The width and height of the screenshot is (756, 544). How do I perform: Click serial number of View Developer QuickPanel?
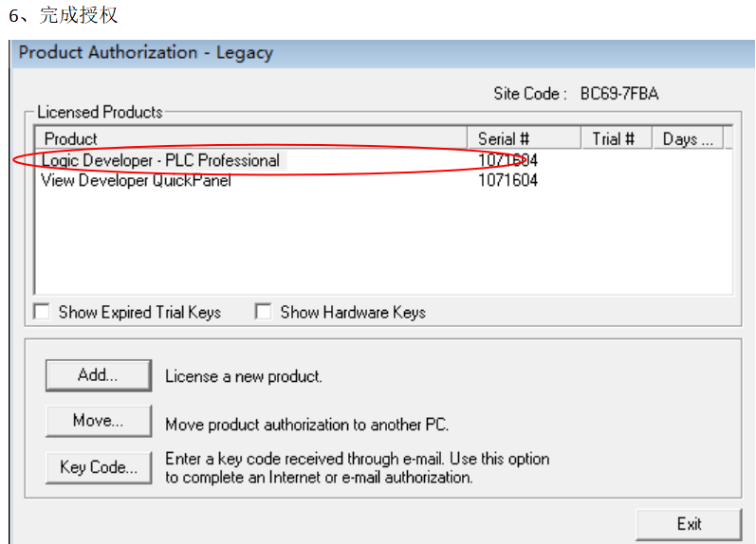pos(507,181)
